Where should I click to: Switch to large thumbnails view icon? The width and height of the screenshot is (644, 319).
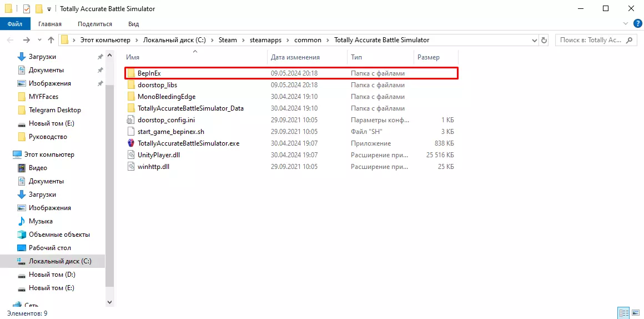pos(635,313)
